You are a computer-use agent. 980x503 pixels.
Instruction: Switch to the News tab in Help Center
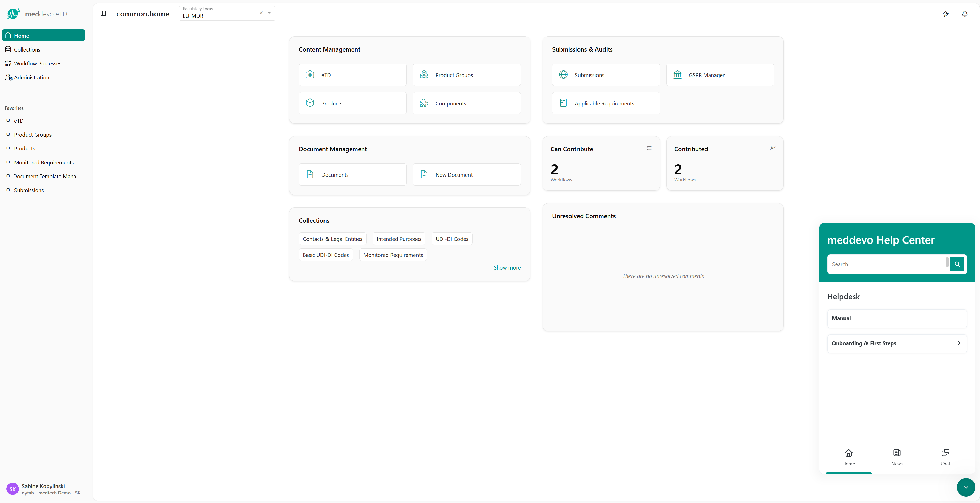pyautogui.click(x=897, y=457)
